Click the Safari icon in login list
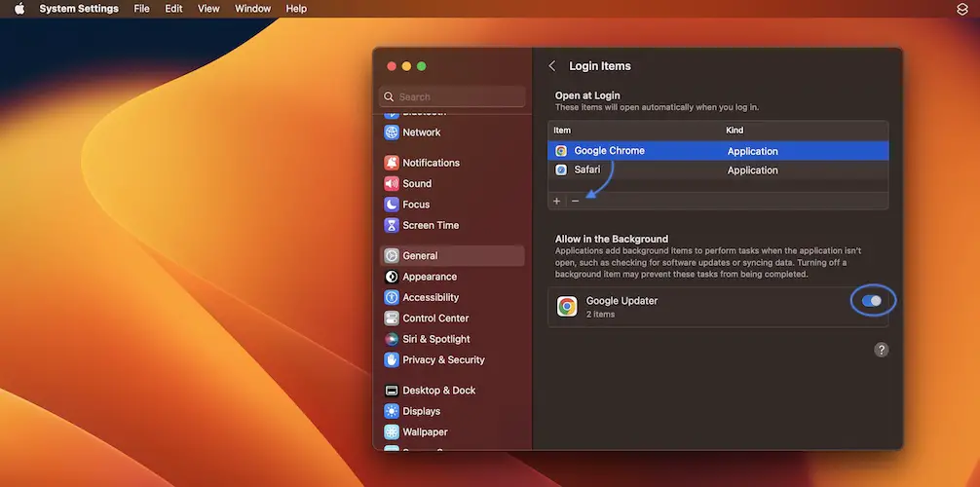Image resolution: width=980 pixels, height=487 pixels. pyautogui.click(x=561, y=170)
